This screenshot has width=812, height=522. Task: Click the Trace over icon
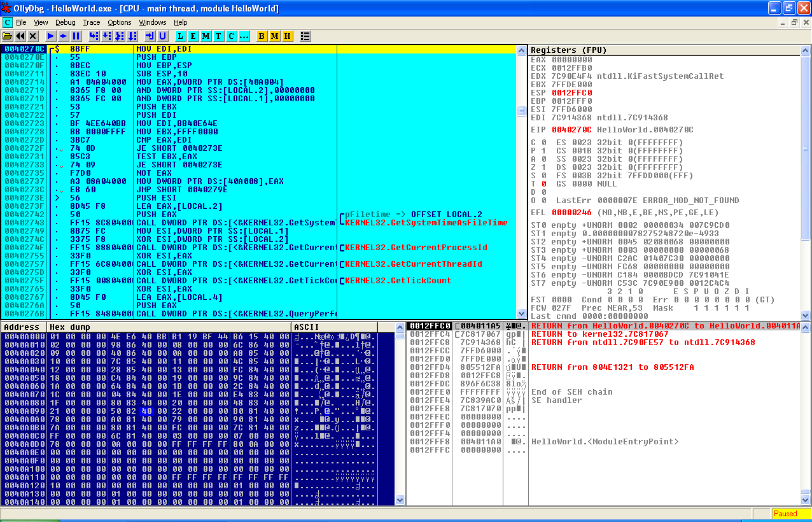click(x=132, y=36)
